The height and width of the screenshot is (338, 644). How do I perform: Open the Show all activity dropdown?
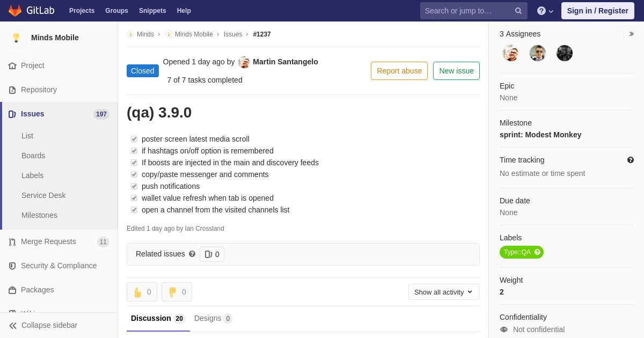pos(444,292)
